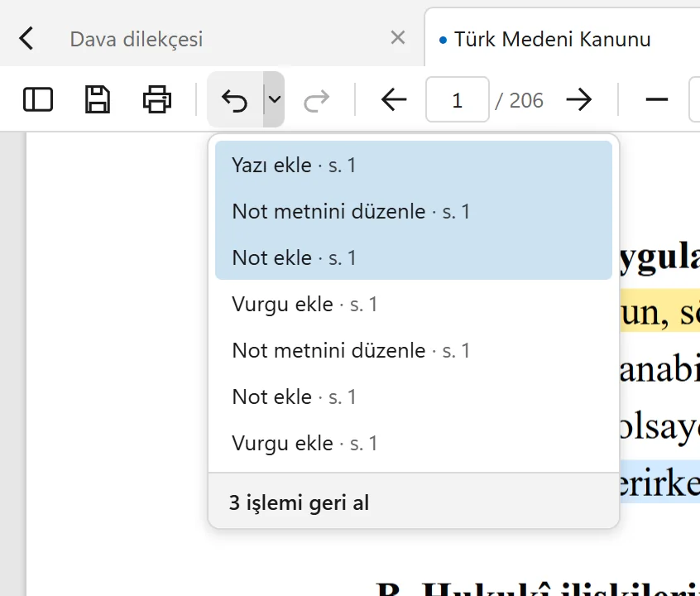Click the page number field showing 1

click(x=457, y=99)
